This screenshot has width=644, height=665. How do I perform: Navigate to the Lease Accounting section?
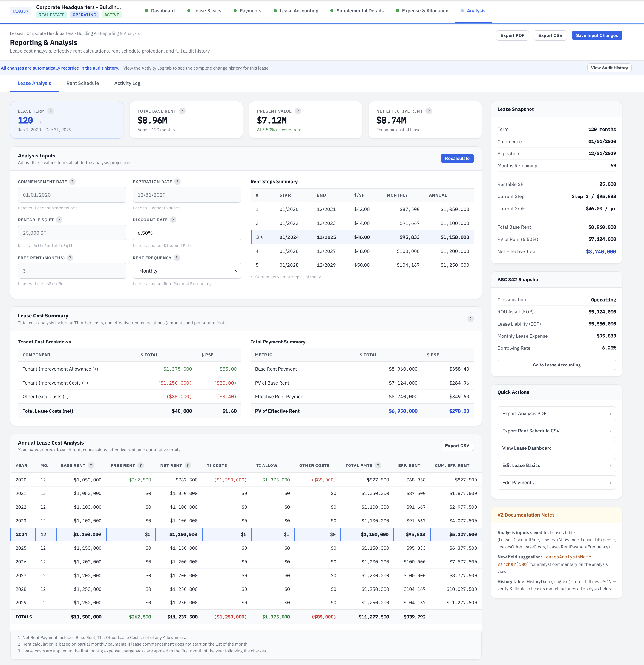point(299,10)
